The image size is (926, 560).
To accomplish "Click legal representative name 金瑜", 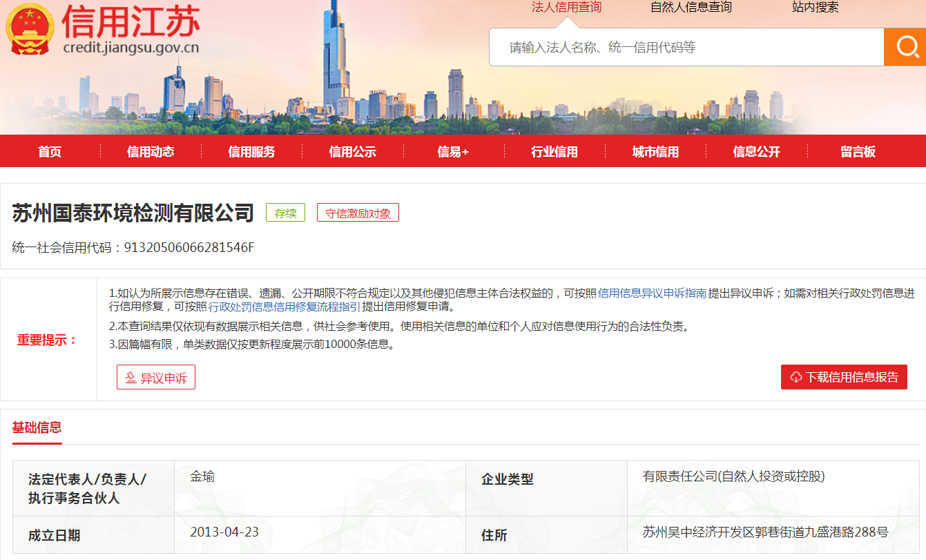I will (x=202, y=476).
